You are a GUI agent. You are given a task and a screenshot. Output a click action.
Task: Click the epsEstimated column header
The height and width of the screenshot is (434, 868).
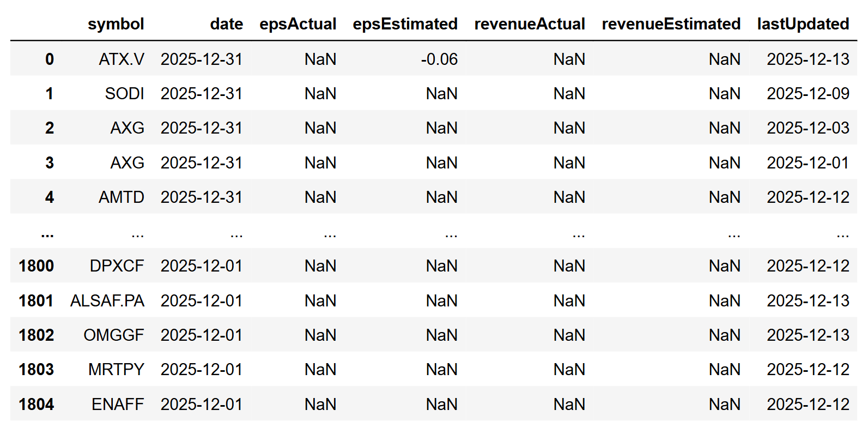(x=405, y=24)
